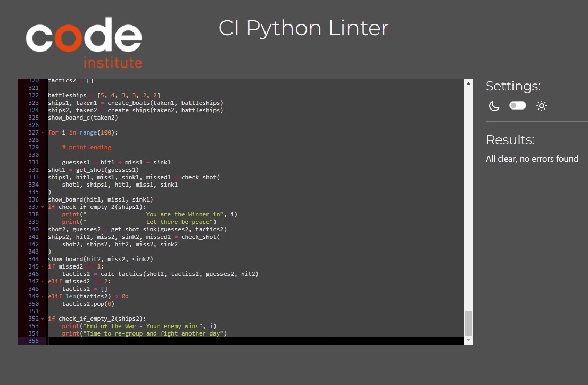Click the 'show_board(hit1, miss1, sink1)' line
This screenshot has height=385, width=588.
(101, 199)
